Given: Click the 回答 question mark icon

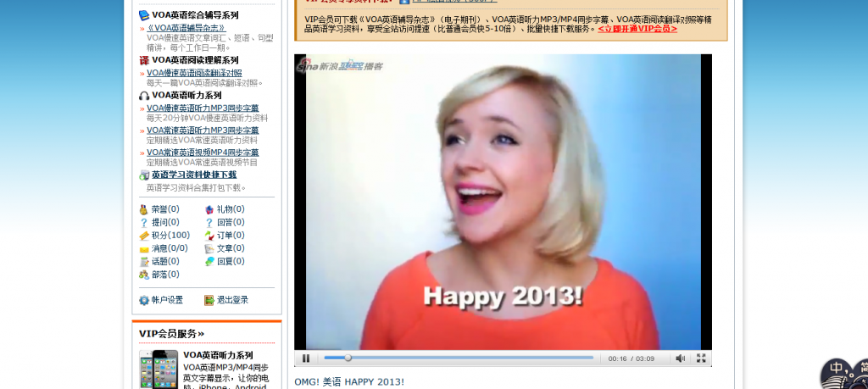Looking at the screenshot, I should [x=209, y=222].
